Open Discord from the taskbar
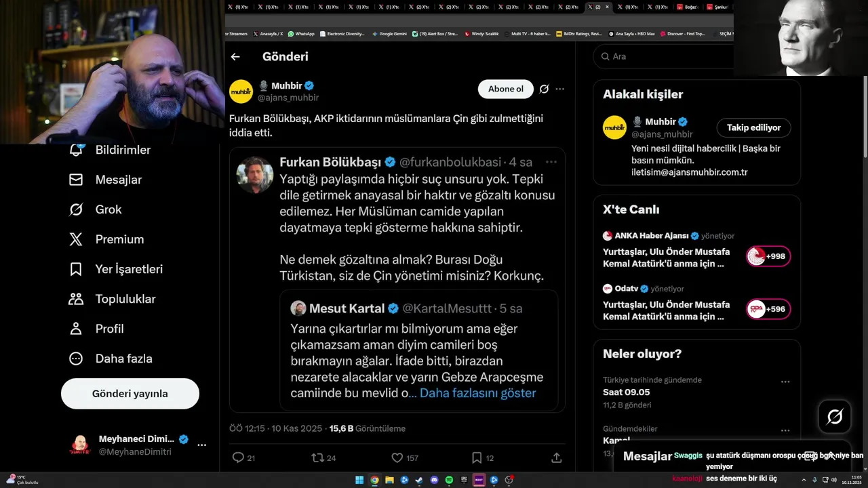The height and width of the screenshot is (488, 868). [434, 480]
